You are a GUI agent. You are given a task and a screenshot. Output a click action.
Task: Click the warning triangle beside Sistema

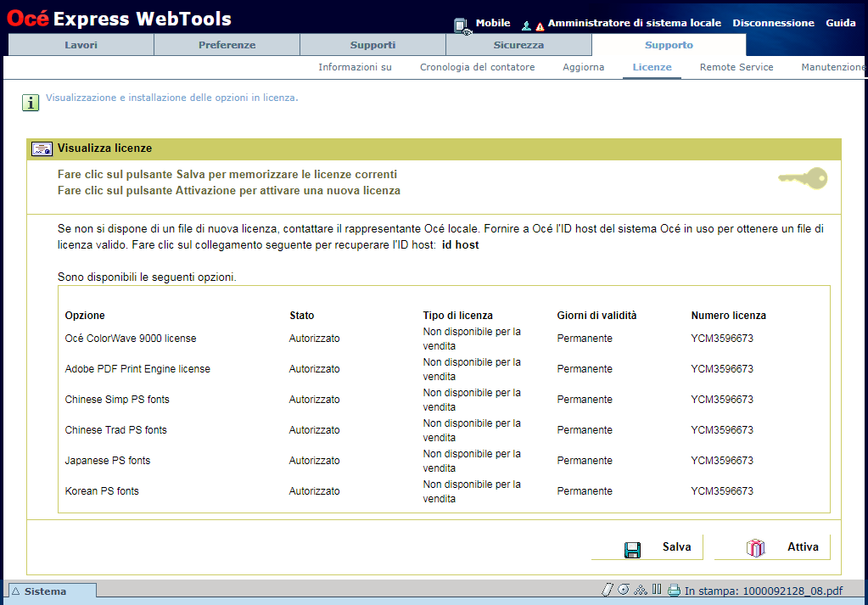coord(15,591)
